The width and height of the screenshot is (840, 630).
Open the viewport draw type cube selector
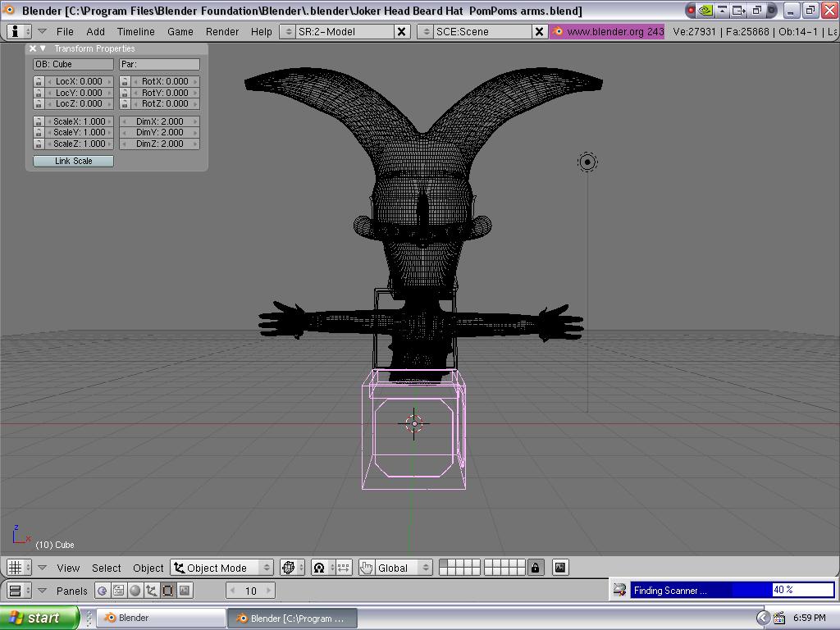click(x=293, y=568)
